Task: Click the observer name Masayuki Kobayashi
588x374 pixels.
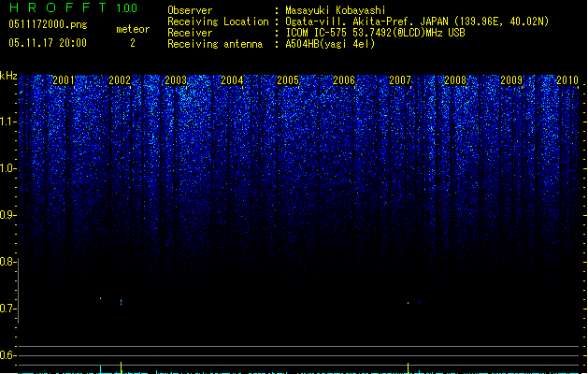Action: click(336, 10)
